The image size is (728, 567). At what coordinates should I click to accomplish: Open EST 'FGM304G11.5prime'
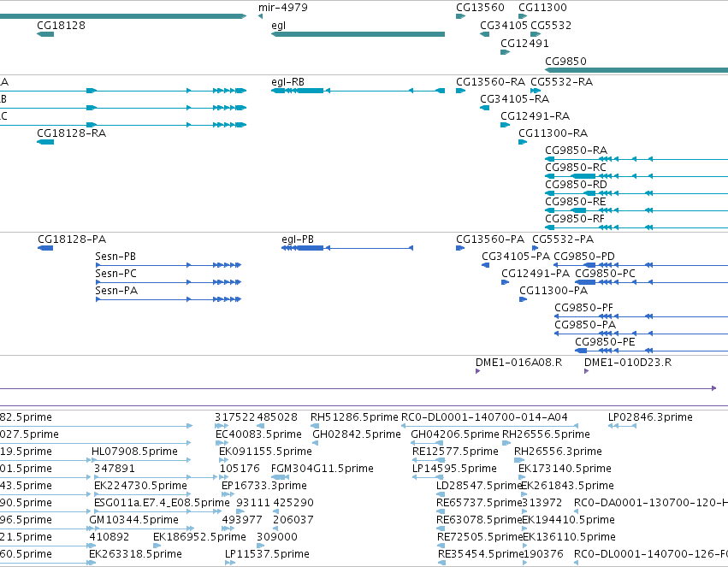click(323, 470)
